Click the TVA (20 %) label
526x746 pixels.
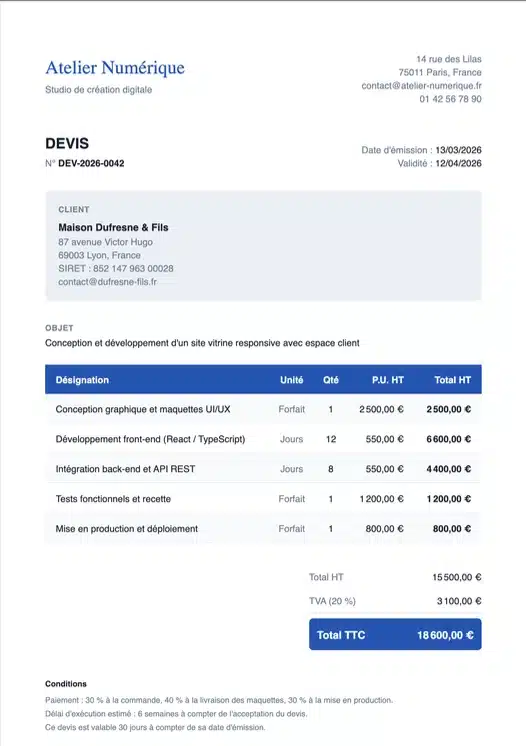(332, 601)
